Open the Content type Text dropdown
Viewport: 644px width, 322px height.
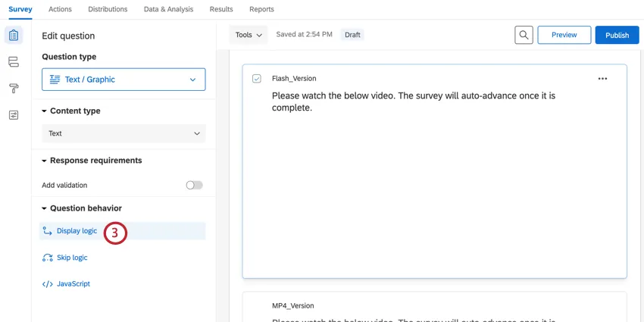[123, 133]
